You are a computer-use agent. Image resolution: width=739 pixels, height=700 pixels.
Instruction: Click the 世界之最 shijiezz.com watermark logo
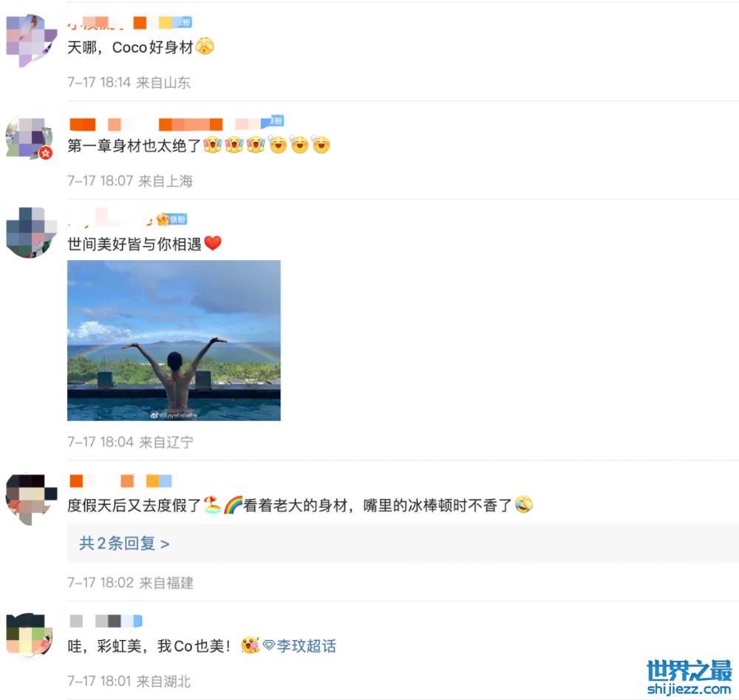(689, 677)
